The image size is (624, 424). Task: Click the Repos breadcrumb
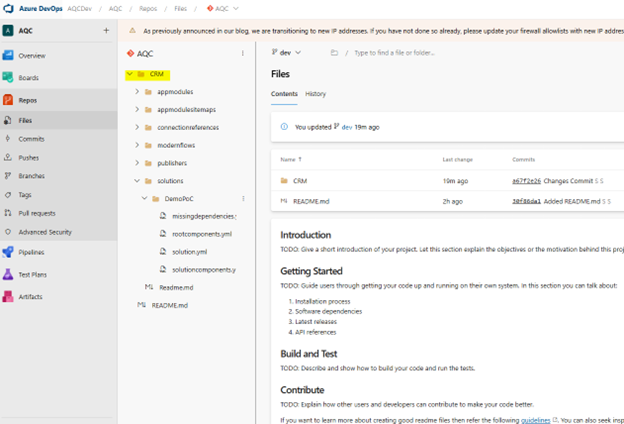click(148, 8)
